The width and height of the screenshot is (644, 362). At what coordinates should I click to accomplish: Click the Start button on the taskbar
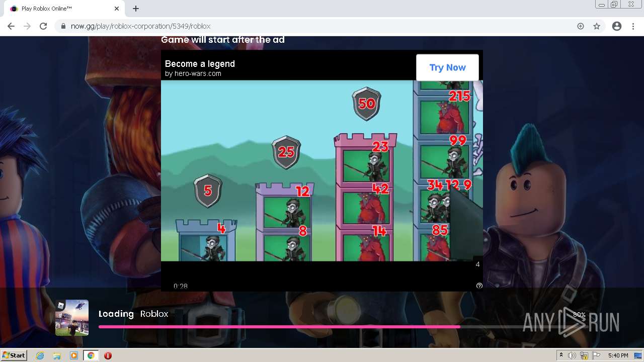[x=14, y=355]
